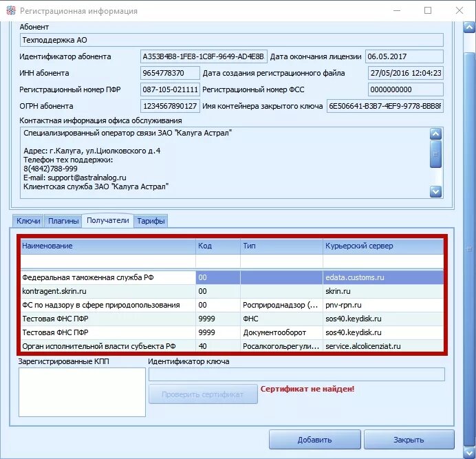Click the filter cell under Тип
Screen dimensions: 476x459
(282, 261)
